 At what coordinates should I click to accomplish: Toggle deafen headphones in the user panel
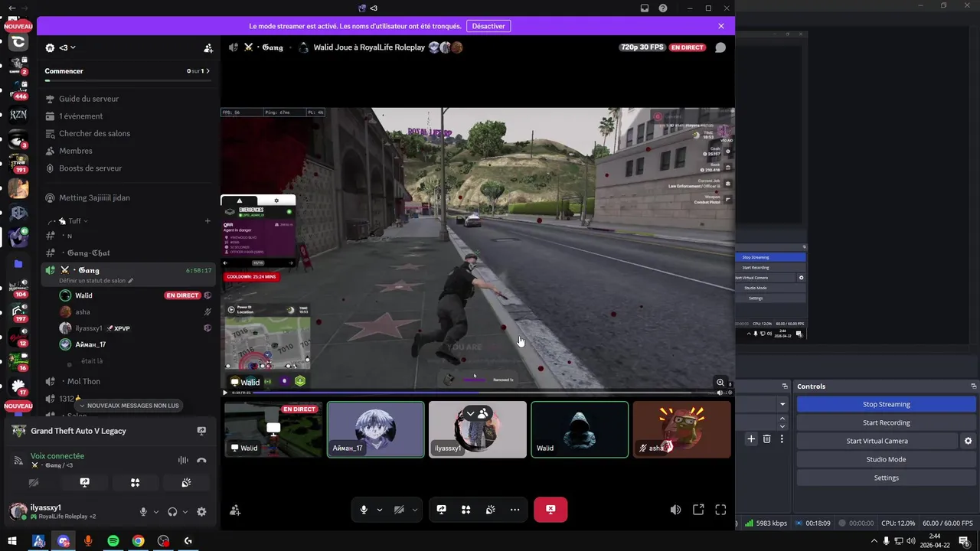coord(172,512)
